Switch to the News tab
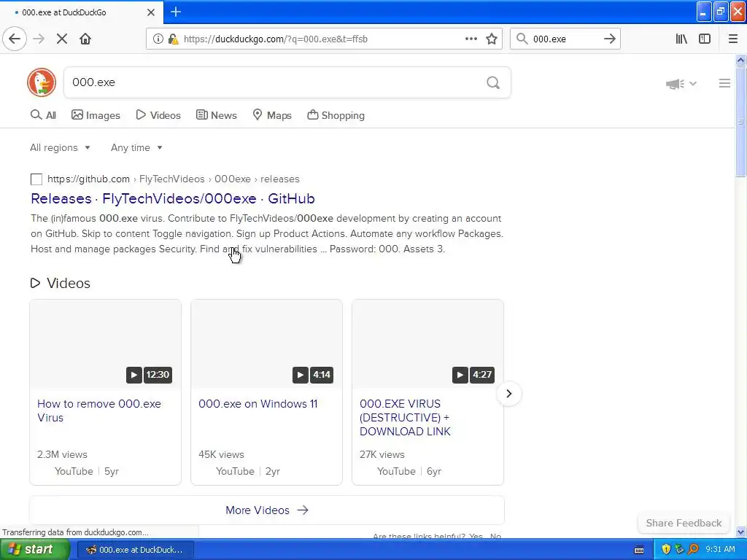The width and height of the screenshot is (747, 560). (x=216, y=115)
